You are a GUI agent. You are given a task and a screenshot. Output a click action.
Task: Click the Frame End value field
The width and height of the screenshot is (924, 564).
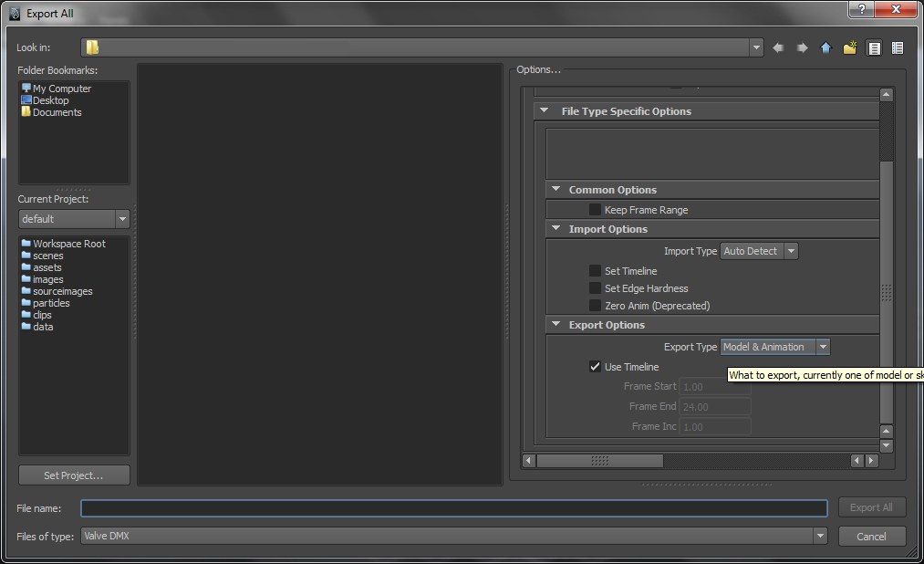715,407
